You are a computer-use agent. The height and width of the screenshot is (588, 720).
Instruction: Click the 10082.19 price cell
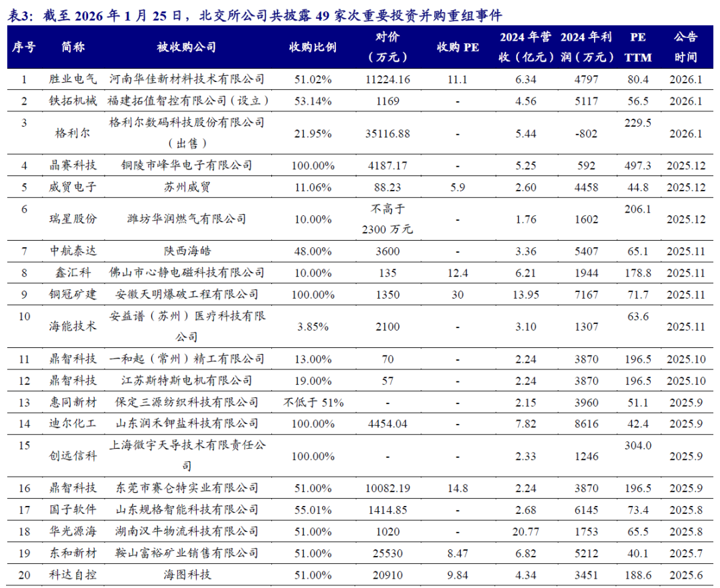[387, 488]
